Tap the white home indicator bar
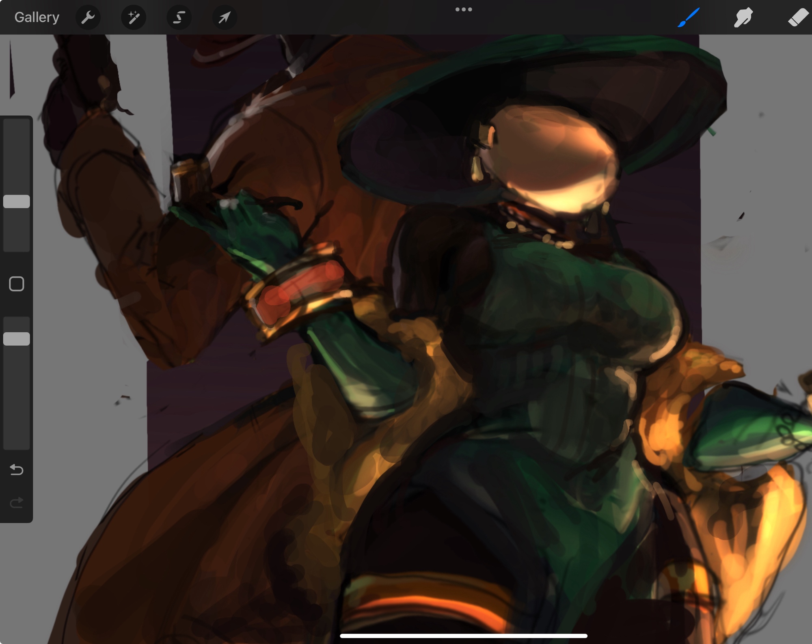 [464, 635]
